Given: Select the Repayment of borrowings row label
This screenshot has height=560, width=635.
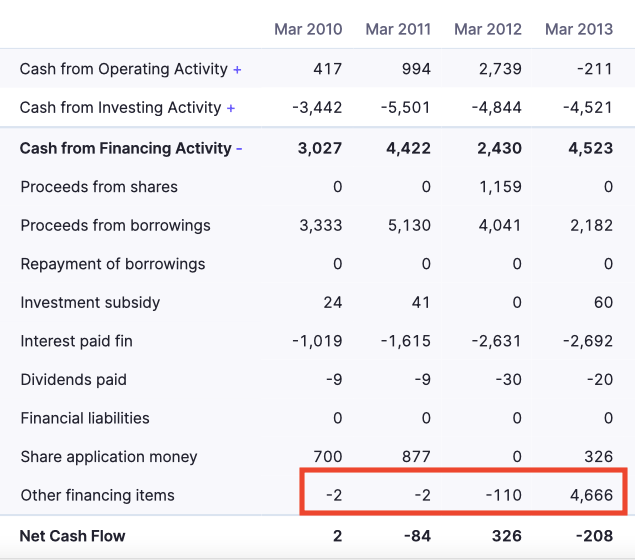Looking at the screenshot, I should pyautogui.click(x=112, y=264).
